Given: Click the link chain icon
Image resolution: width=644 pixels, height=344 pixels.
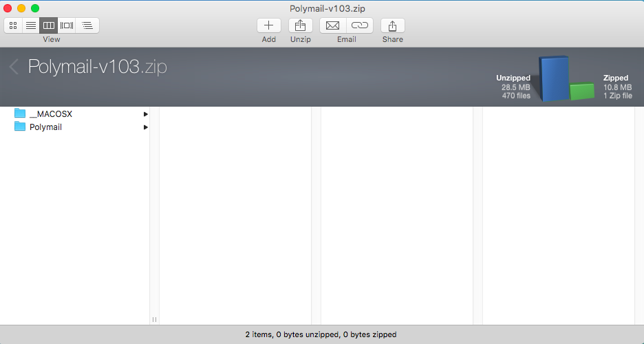Looking at the screenshot, I should (x=360, y=25).
